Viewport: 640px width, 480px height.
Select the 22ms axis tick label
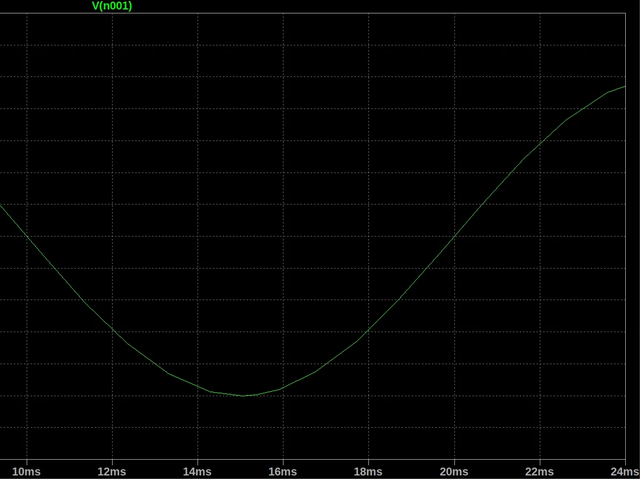540,471
